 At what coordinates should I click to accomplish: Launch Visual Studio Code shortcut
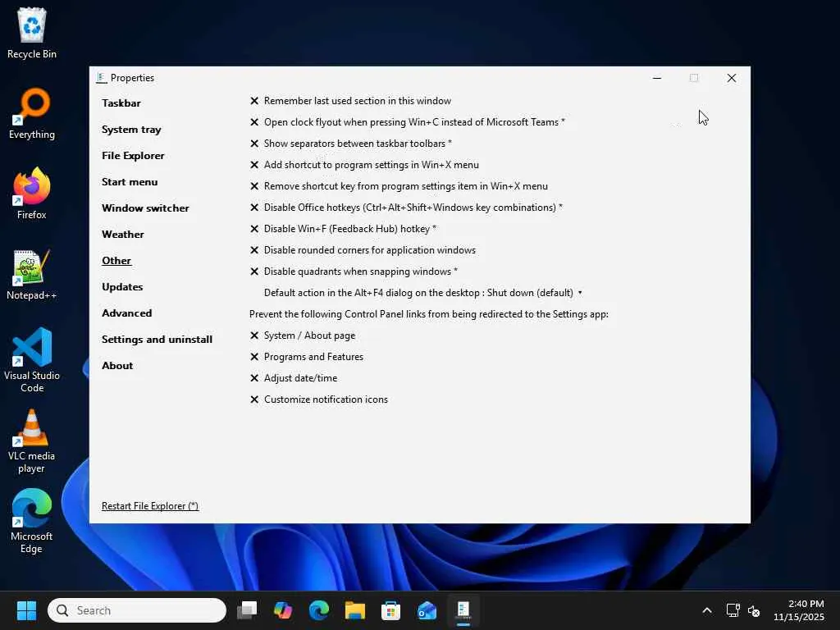pos(32,360)
